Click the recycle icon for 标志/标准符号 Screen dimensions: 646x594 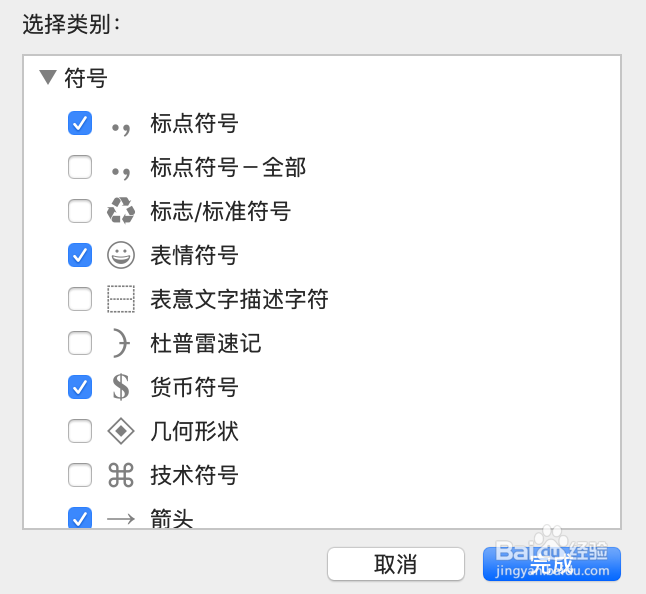(121, 211)
